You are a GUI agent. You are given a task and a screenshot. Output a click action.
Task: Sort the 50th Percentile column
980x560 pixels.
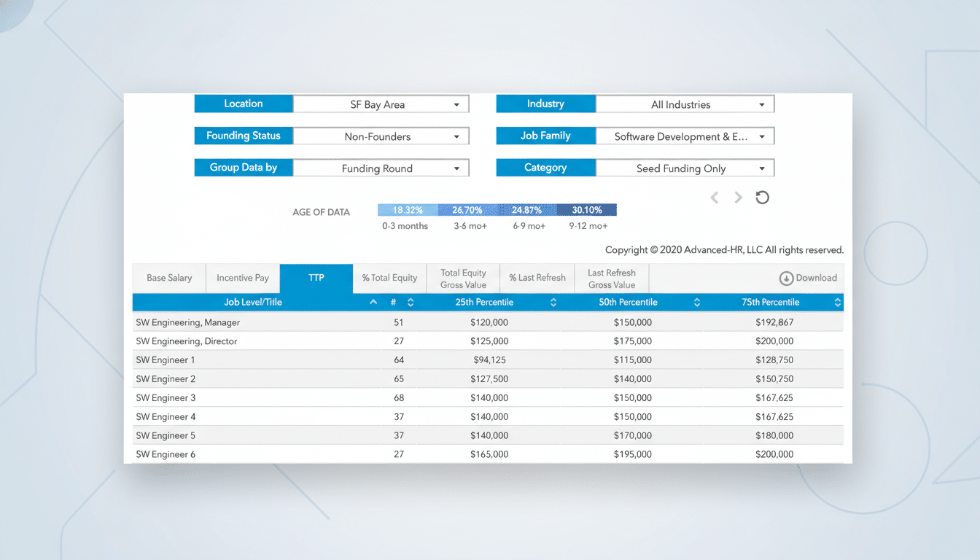[x=697, y=302]
